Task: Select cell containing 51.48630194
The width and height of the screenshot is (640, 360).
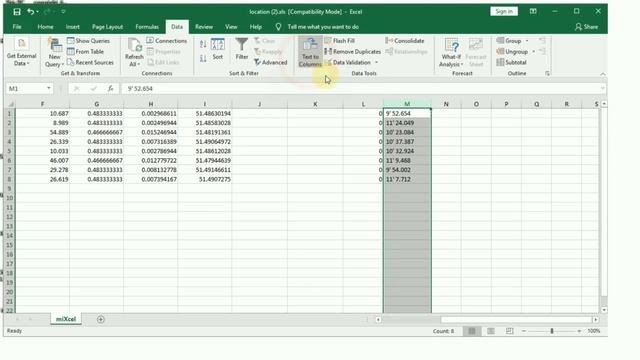Action: pos(205,113)
